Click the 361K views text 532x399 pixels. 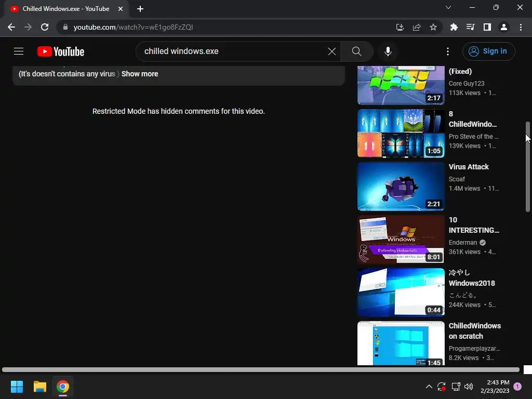click(x=464, y=252)
